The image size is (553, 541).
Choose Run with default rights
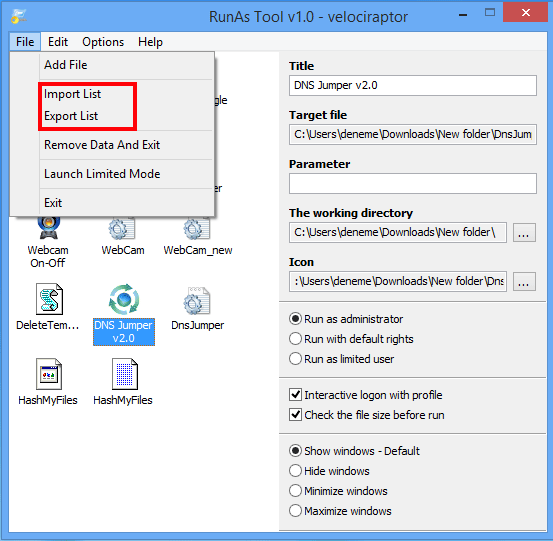pos(351,339)
